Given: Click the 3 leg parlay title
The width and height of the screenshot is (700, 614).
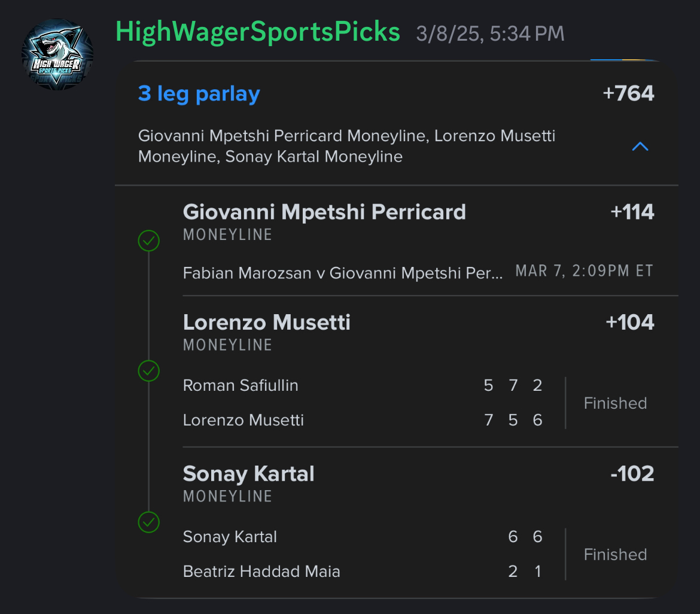Looking at the screenshot, I should click(199, 94).
